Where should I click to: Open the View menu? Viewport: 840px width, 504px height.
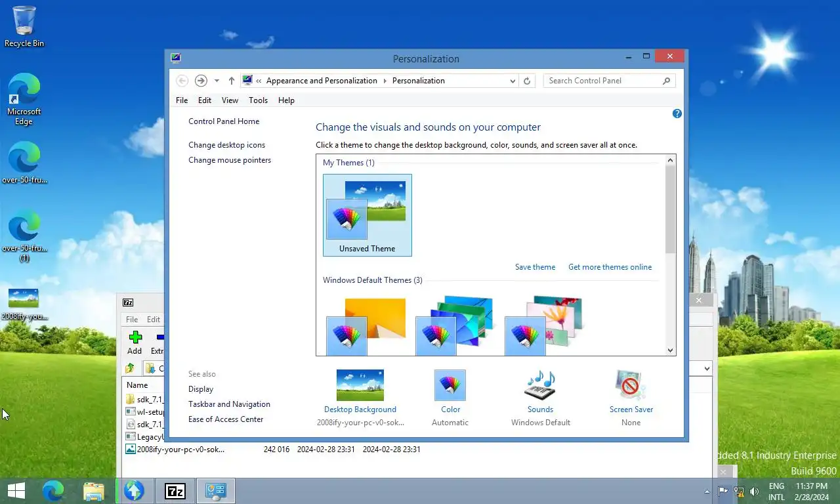click(x=230, y=100)
